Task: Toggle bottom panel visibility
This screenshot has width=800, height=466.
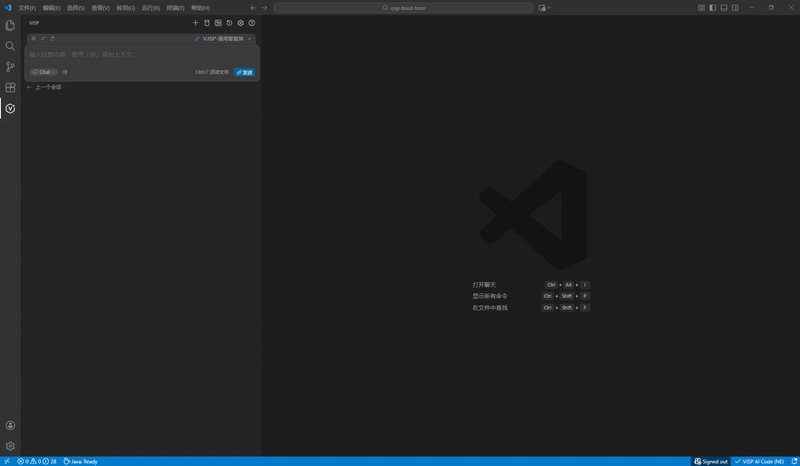Action: pyautogui.click(x=723, y=8)
